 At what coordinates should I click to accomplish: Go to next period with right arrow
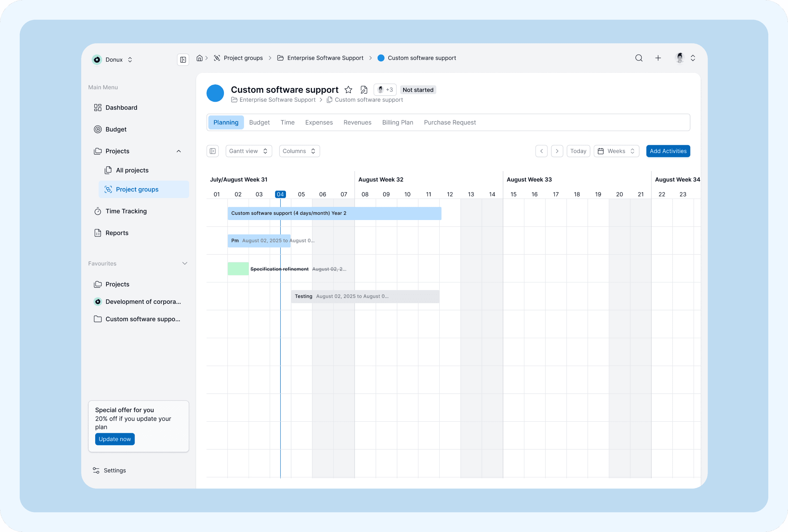[557, 151]
